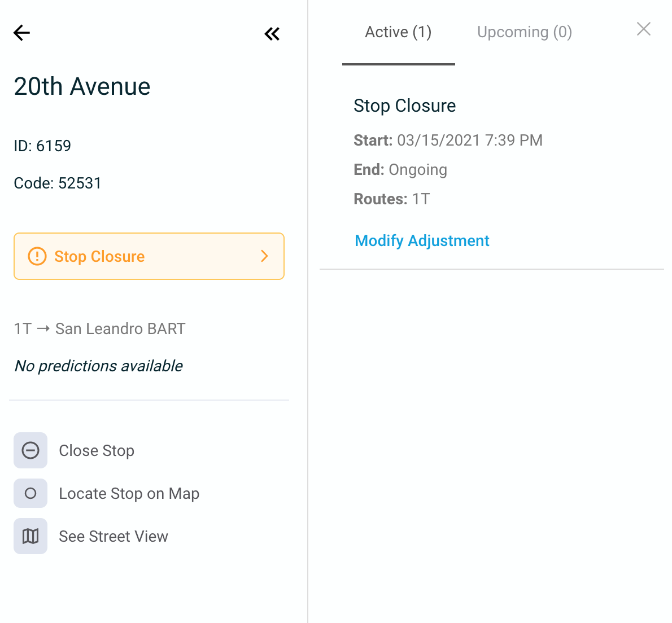Expand Stop Closure banner using right chevron

(x=264, y=256)
